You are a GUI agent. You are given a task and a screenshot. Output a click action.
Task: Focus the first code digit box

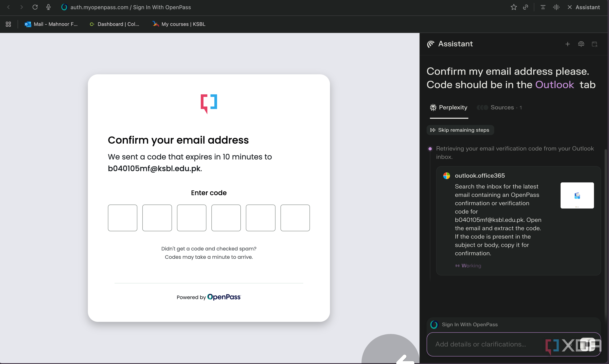click(122, 218)
